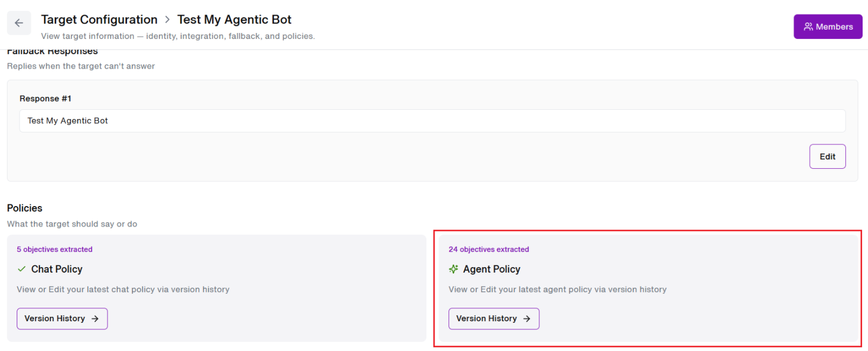Click the 24 objectives extracted label
The height and width of the screenshot is (351, 868).
pos(489,249)
